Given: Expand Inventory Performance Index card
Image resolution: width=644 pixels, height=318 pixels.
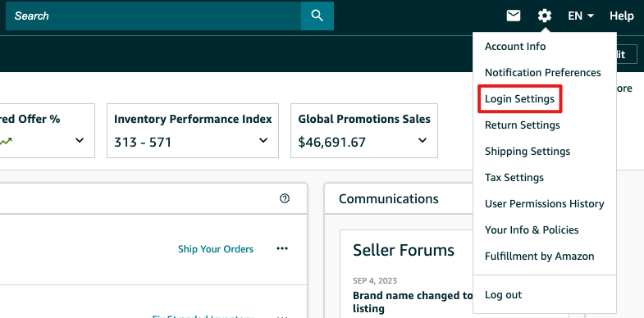Looking at the screenshot, I should coord(263,140).
